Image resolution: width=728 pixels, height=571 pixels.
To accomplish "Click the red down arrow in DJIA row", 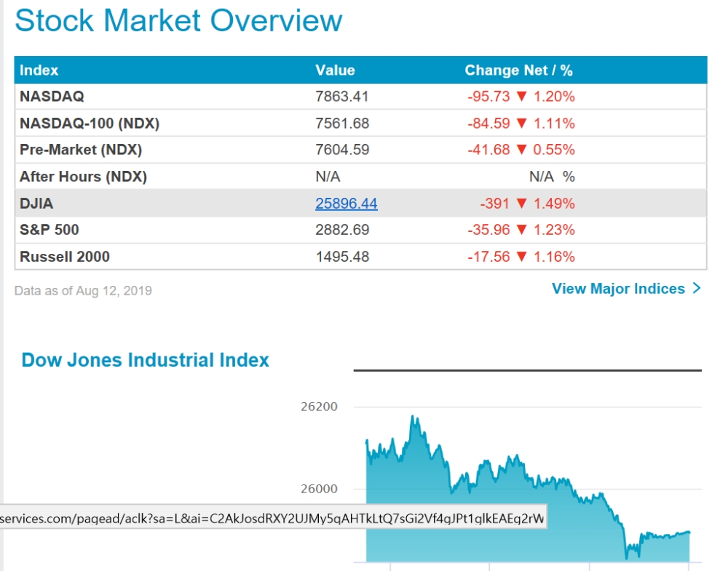I will coord(521,204).
